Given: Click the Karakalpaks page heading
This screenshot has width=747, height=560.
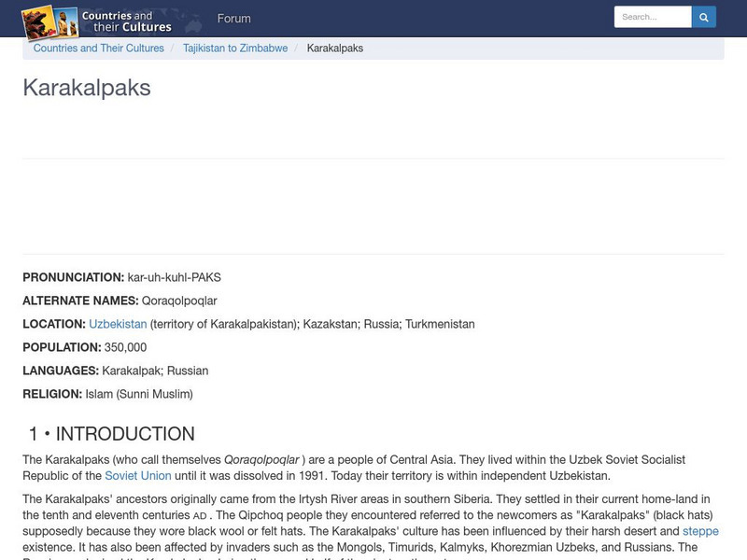Looking at the screenshot, I should pos(87,88).
